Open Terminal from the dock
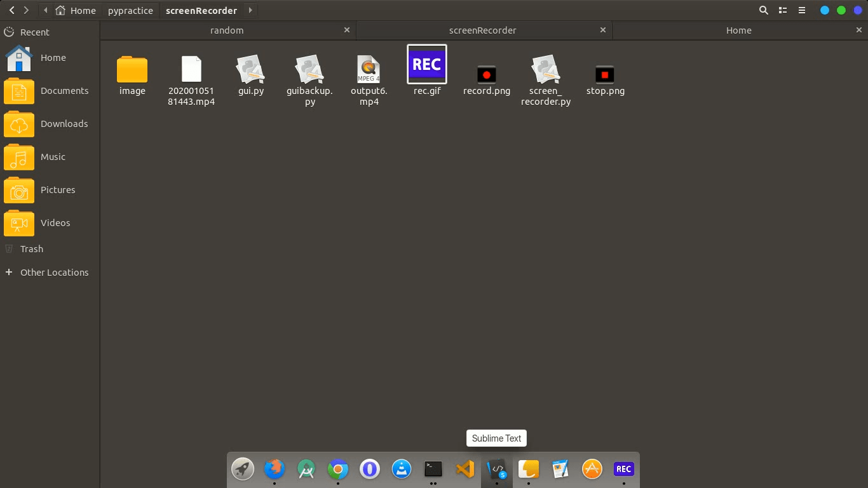868x488 pixels. (433, 470)
